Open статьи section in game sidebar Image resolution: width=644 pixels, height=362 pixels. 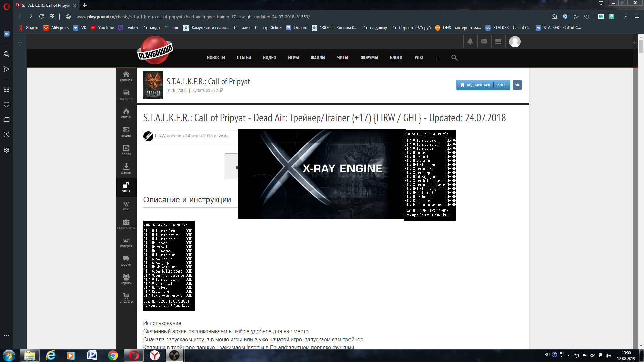click(x=126, y=114)
